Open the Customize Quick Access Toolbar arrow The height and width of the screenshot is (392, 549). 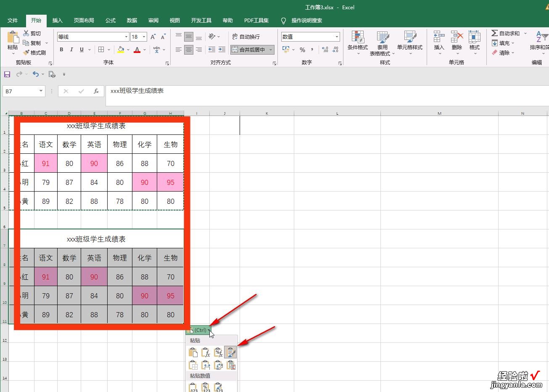[x=64, y=74]
